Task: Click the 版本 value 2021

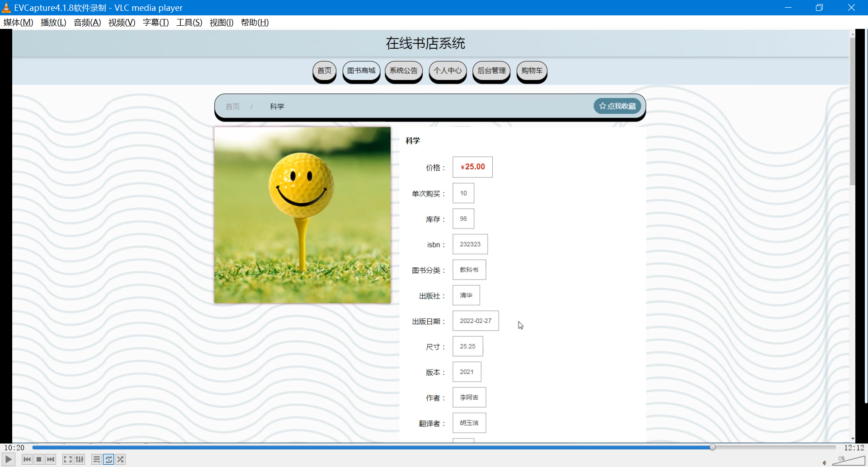Action: click(x=467, y=372)
